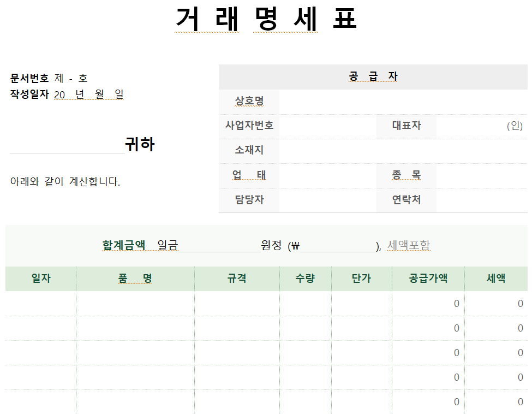Select the 사업자번호 entry field

pyautogui.click(x=327, y=126)
